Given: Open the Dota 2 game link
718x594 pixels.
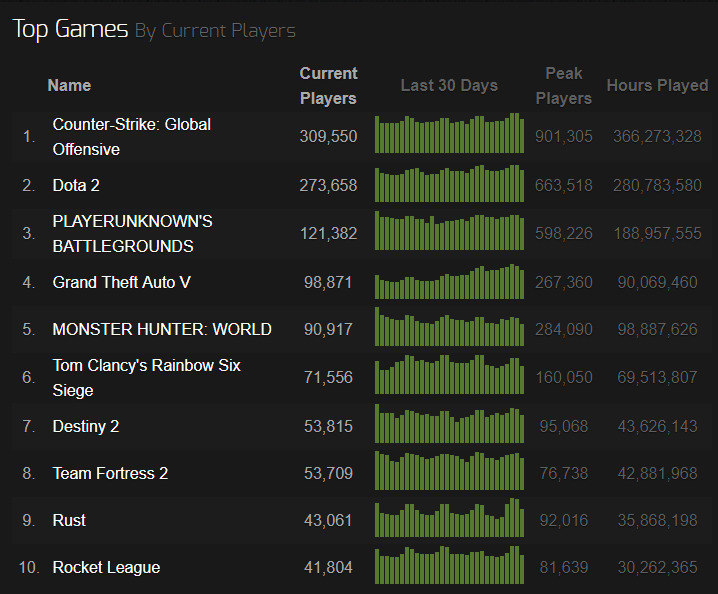Looking at the screenshot, I should coord(76,185).
